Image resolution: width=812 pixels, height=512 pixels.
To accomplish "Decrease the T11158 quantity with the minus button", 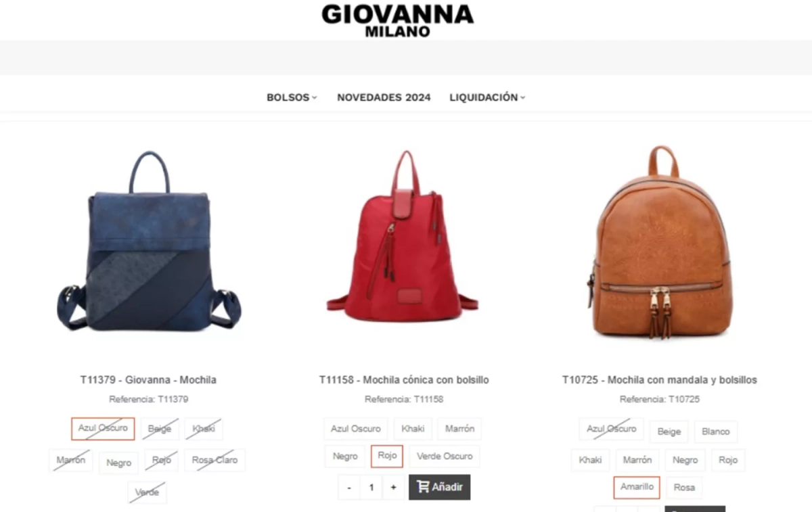I will pos(348,488).
